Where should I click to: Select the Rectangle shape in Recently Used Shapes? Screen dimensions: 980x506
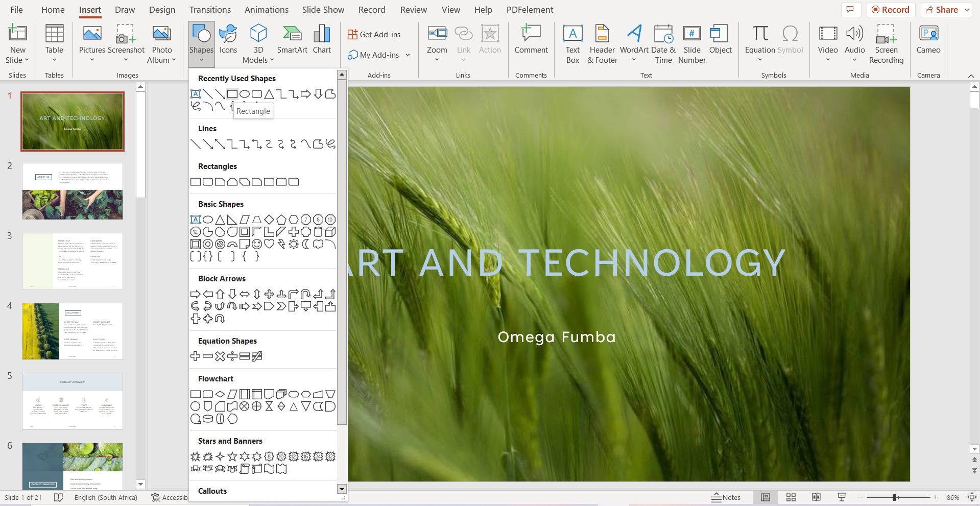click(232, 94)
